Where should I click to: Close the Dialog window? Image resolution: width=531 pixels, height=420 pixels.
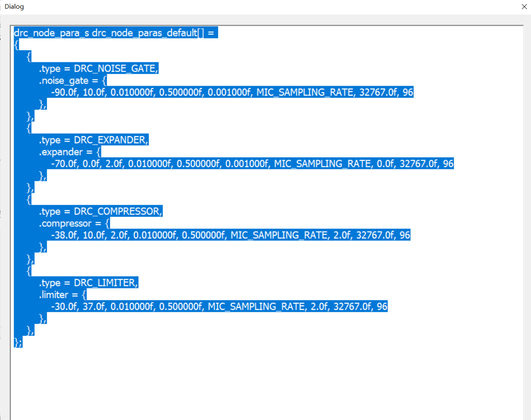point(524,7)
